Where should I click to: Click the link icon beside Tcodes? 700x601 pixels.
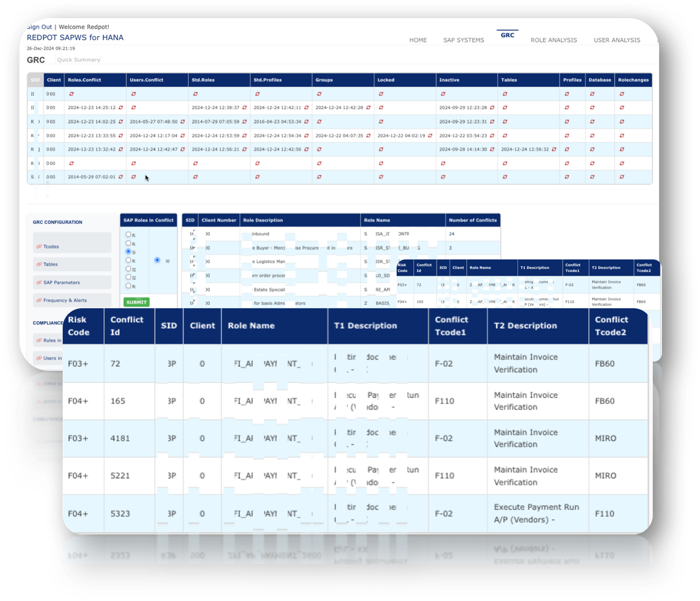tap(39, 247)
